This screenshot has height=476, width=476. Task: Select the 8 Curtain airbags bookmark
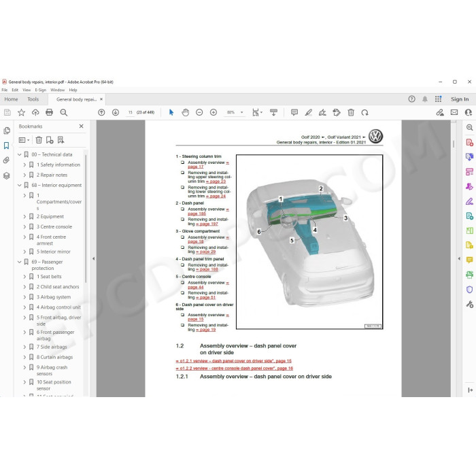click(x=54, y=357)
